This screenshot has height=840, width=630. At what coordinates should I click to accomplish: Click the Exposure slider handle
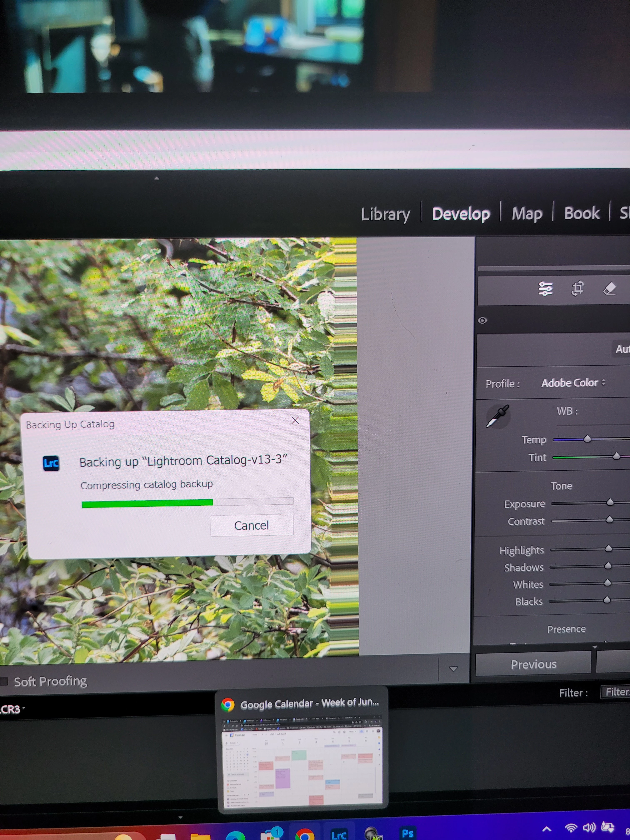pyautogui.click(x=610, y=502)
